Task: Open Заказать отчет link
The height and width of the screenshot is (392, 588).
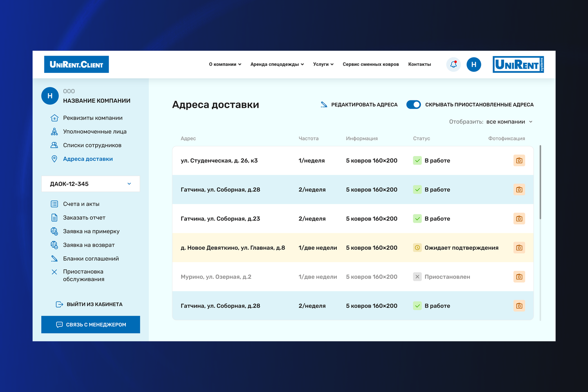Action: click(84, 218)
